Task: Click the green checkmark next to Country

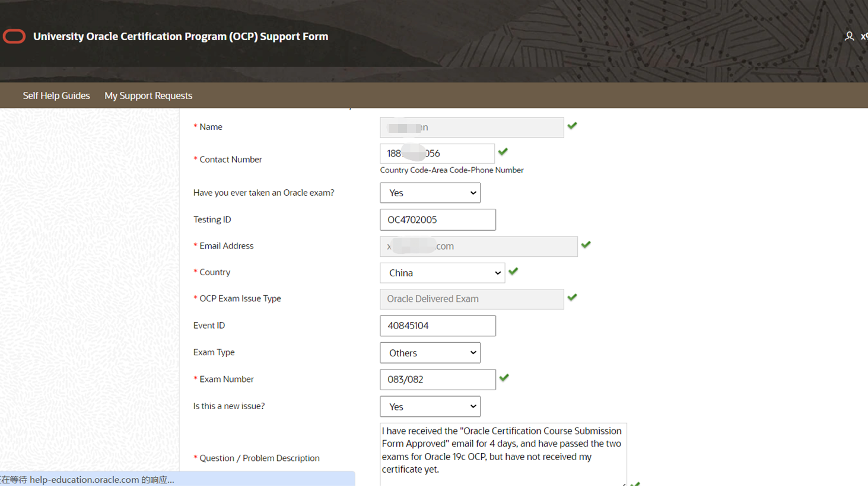Action: click(513, 271)
